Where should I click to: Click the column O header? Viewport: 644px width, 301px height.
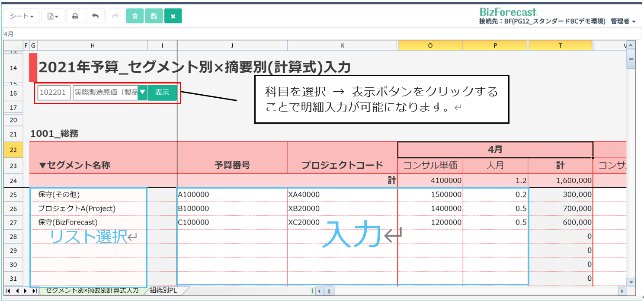[x=430, y=45]
